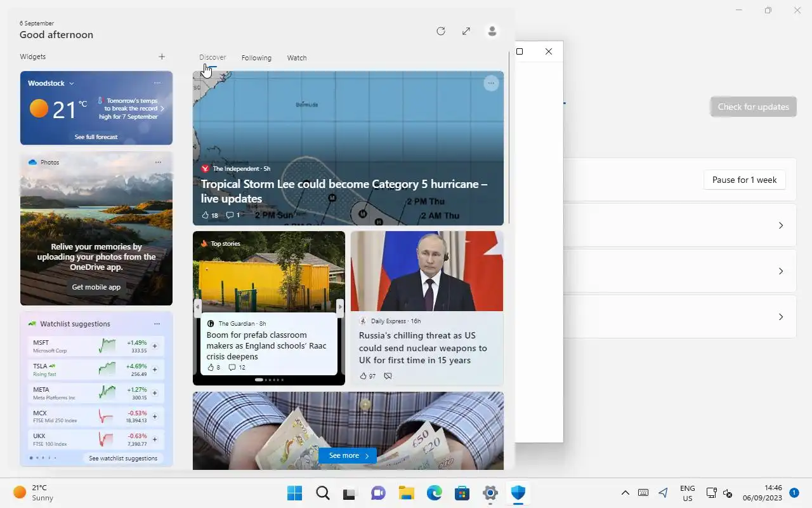Open clock showing 14:46

pyautogui.click(x=763, y=493)
